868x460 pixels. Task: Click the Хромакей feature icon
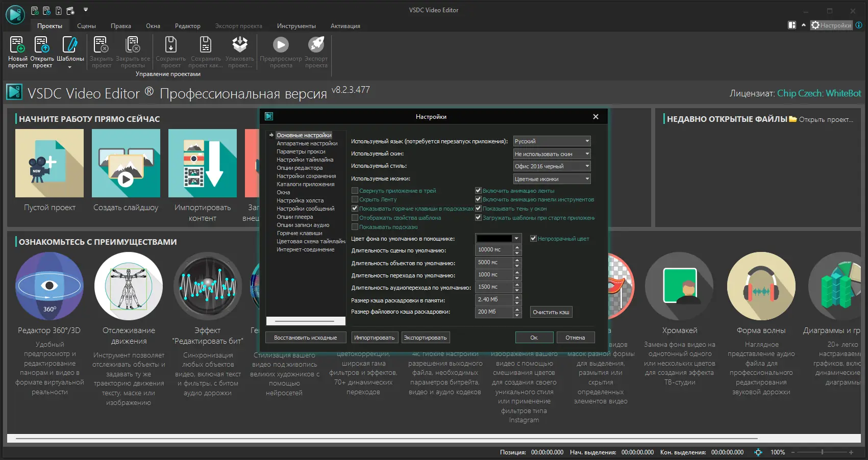[679, 286]
